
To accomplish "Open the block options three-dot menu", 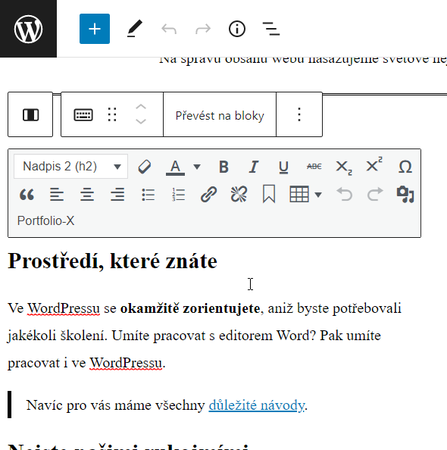I will [299, 114].
